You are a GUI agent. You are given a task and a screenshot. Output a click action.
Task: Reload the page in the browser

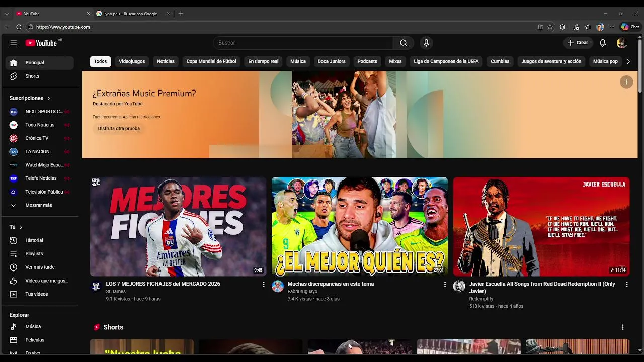(19, 27)
